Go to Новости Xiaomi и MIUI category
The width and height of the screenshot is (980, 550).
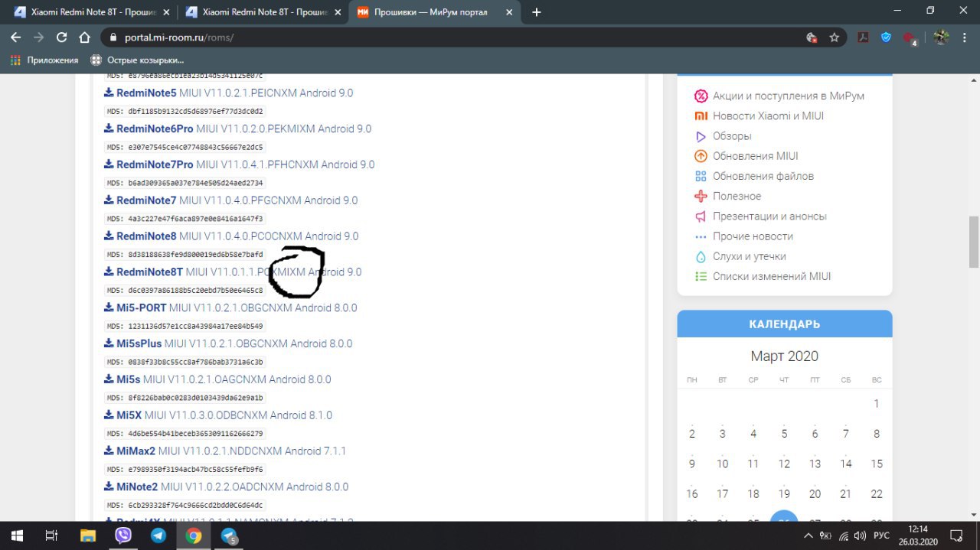click(768, 116)
